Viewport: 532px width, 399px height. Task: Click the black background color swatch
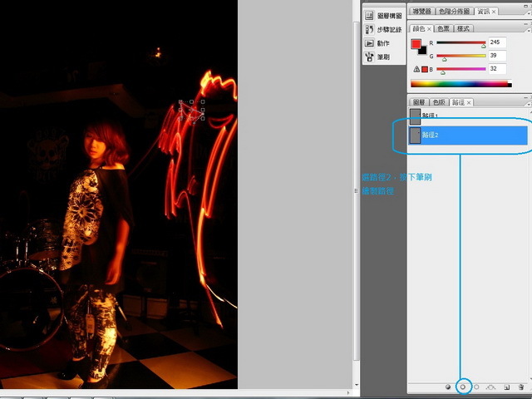pyautogui.click(x=423, y=52)
